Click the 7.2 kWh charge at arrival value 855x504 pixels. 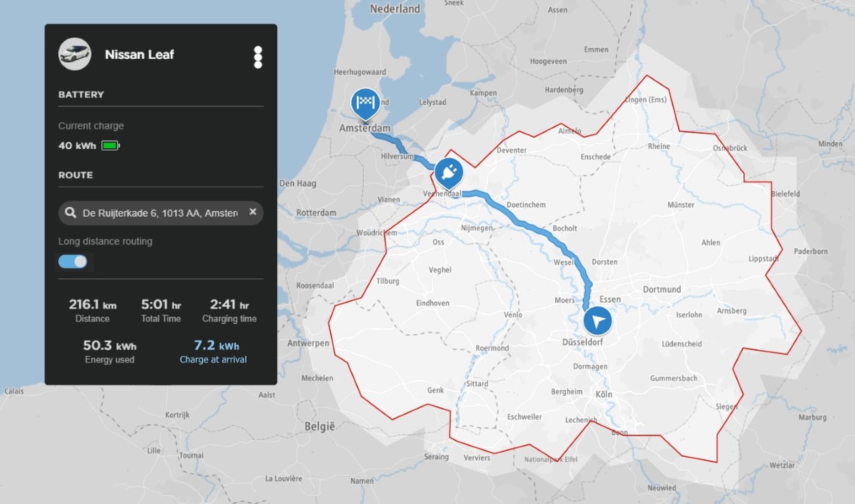click(x=216, y=346)
